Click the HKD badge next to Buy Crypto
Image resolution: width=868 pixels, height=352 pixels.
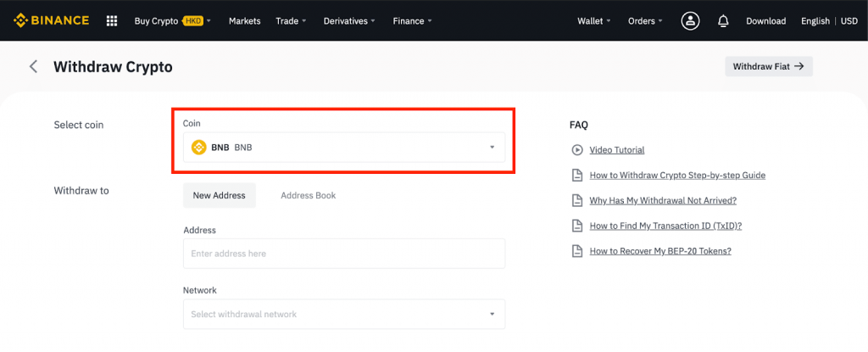[192, 21]
